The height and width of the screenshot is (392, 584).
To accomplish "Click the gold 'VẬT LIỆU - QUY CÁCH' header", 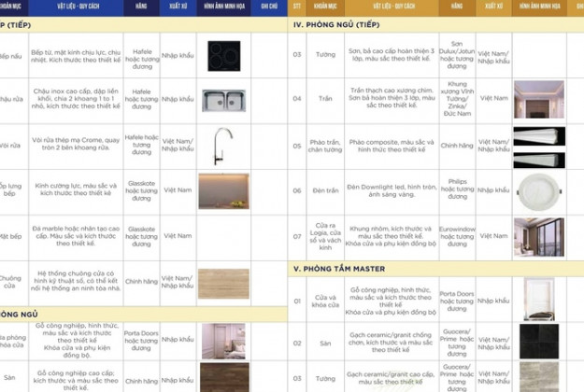I will point(392,7).
